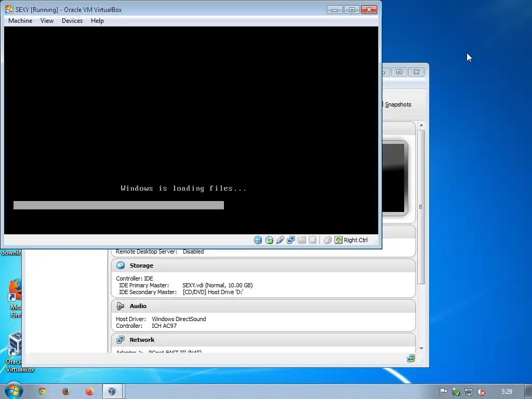Open the Devices menu
532x399 pixels.
pyautogui.click(x=72, y=21)
